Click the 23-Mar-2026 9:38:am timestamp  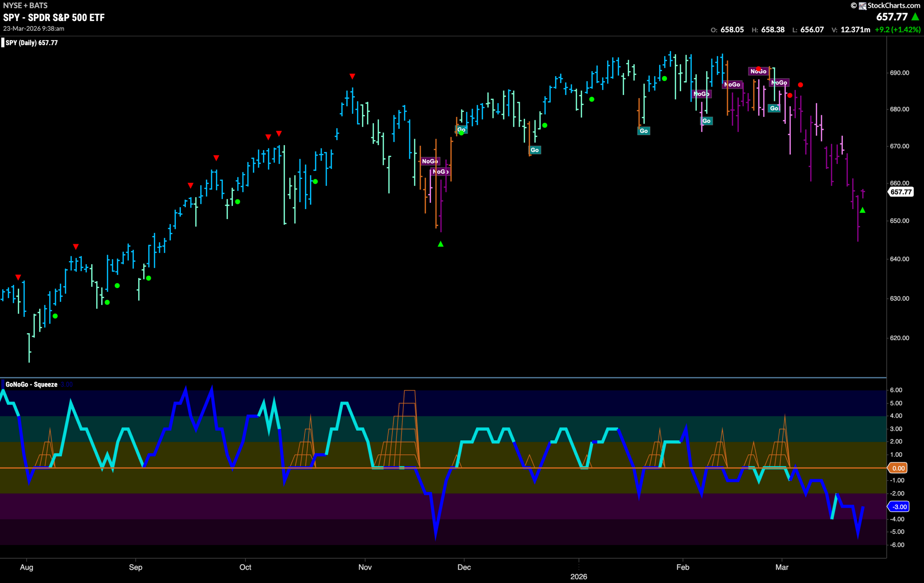point(34,29)
